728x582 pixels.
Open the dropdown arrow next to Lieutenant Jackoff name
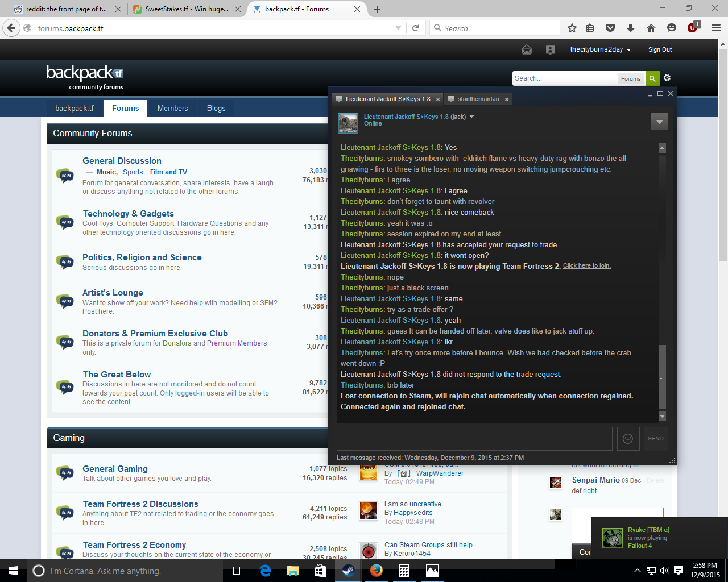tap(471, 117)
